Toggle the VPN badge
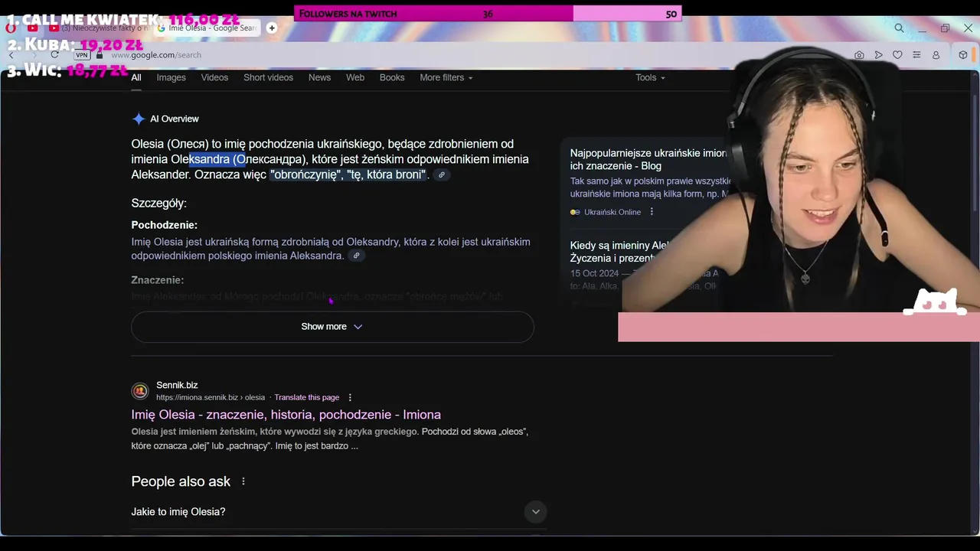This screenshot has height=551, width=980. coord(82,55)
